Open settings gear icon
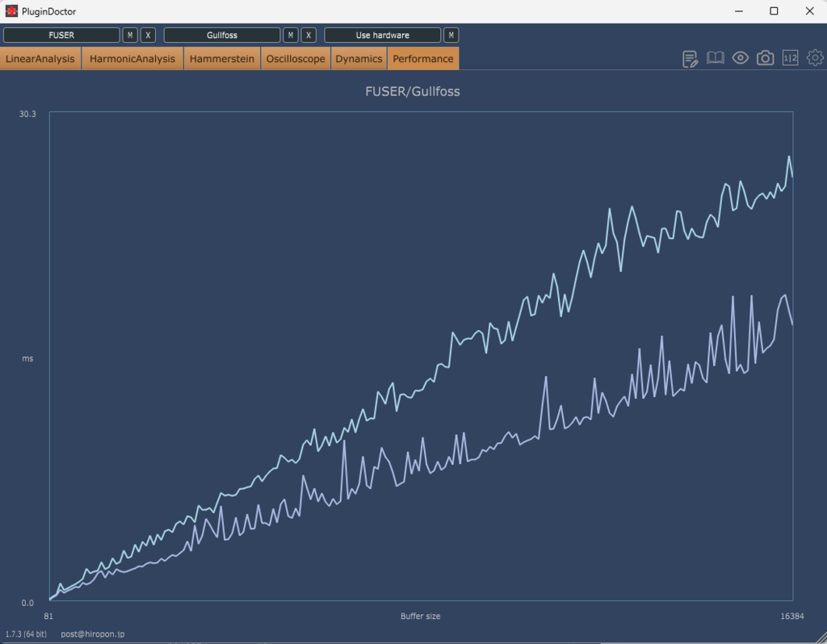 pyautogui.click(x=816, y=58)
